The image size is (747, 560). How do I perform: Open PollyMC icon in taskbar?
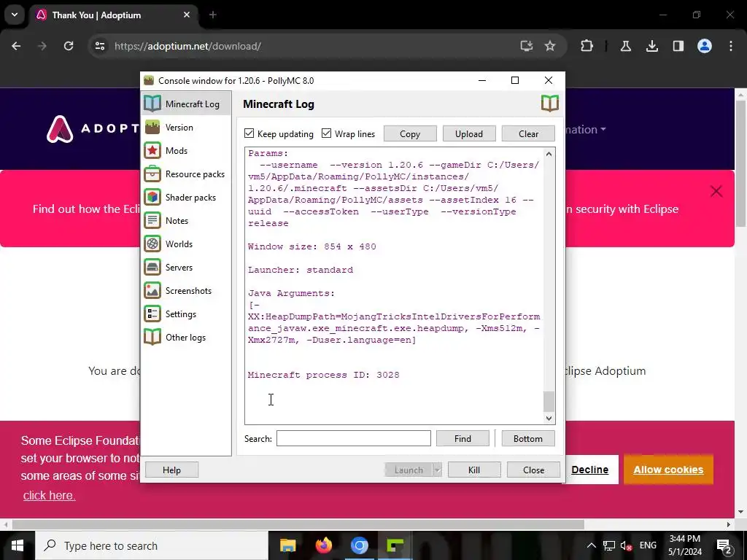click(x=395, y=545)
